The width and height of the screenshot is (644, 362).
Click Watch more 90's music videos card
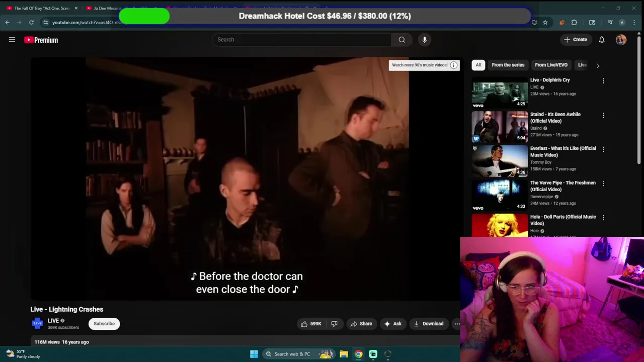click(424, 65)
